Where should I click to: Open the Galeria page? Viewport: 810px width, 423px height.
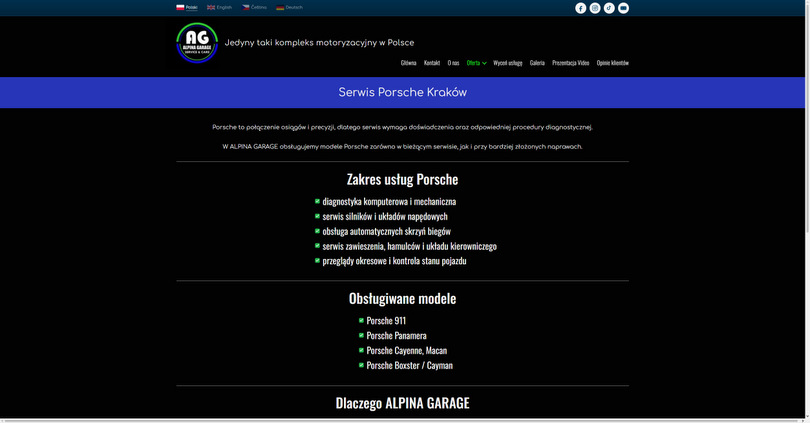[537, 62]
